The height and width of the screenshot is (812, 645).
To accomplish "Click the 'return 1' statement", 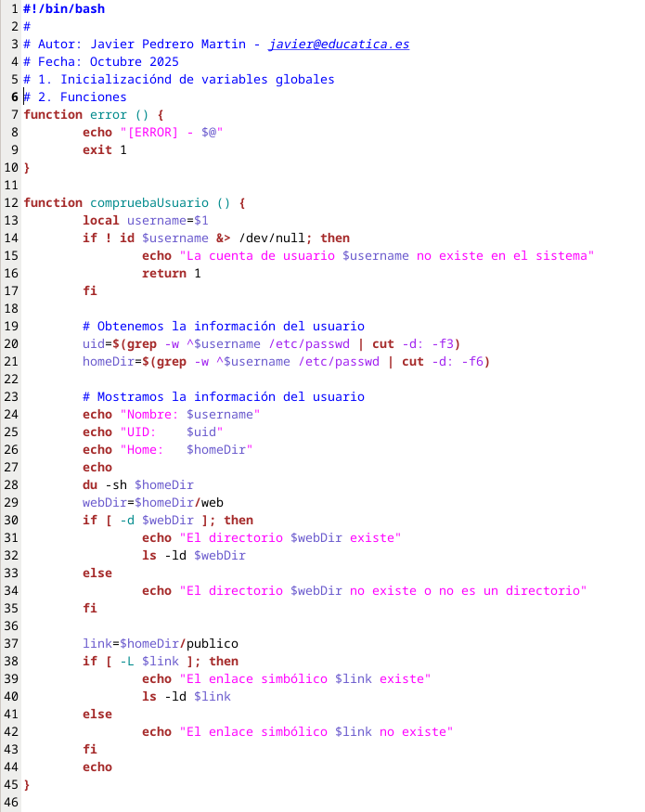I will (171, 273).
